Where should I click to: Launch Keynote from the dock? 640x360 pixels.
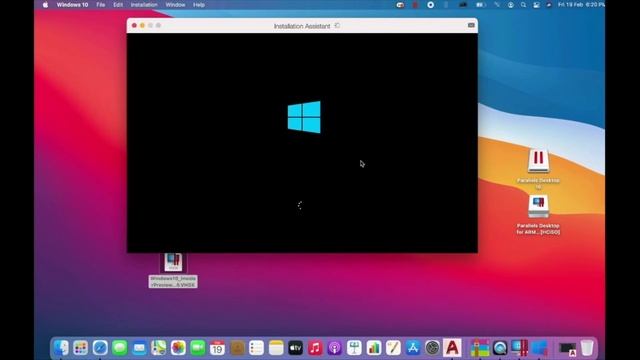coord(354,348)
